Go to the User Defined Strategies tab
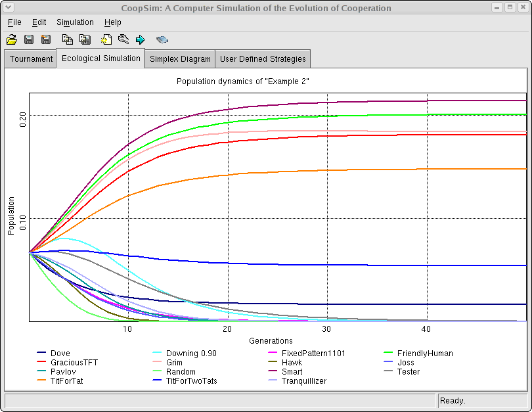 click(x=263, y=59)
